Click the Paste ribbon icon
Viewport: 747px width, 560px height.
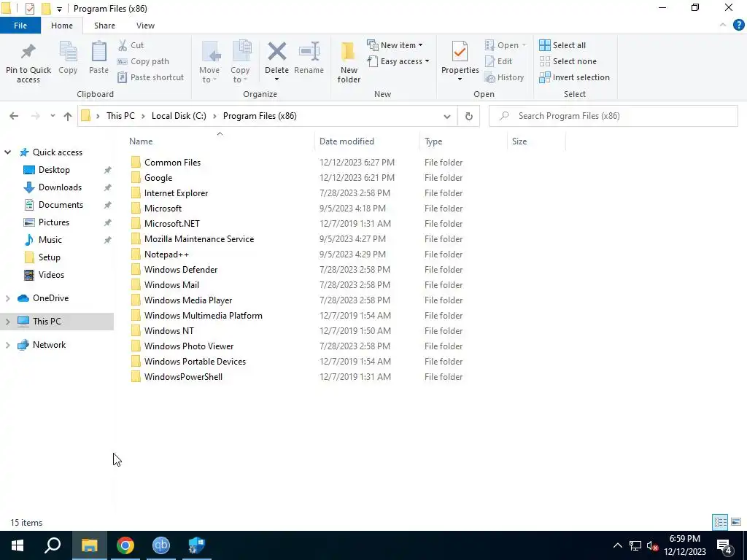[x=98, y=58]
